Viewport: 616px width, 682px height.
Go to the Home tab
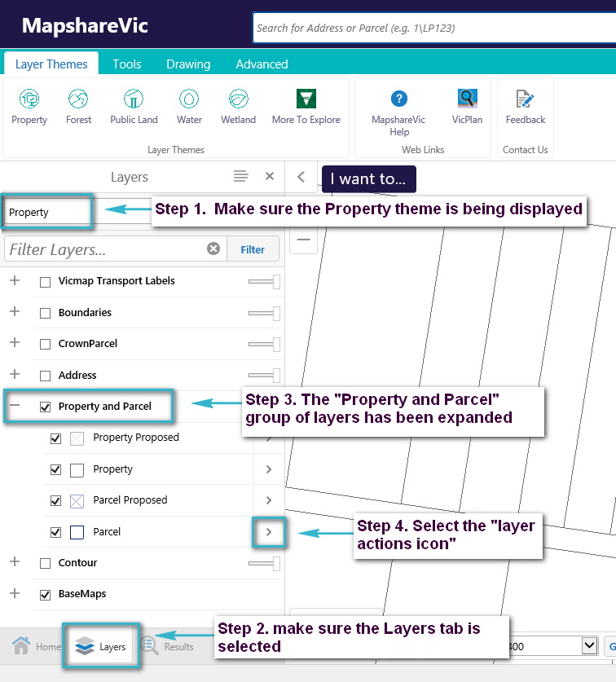tap(37, 646)
